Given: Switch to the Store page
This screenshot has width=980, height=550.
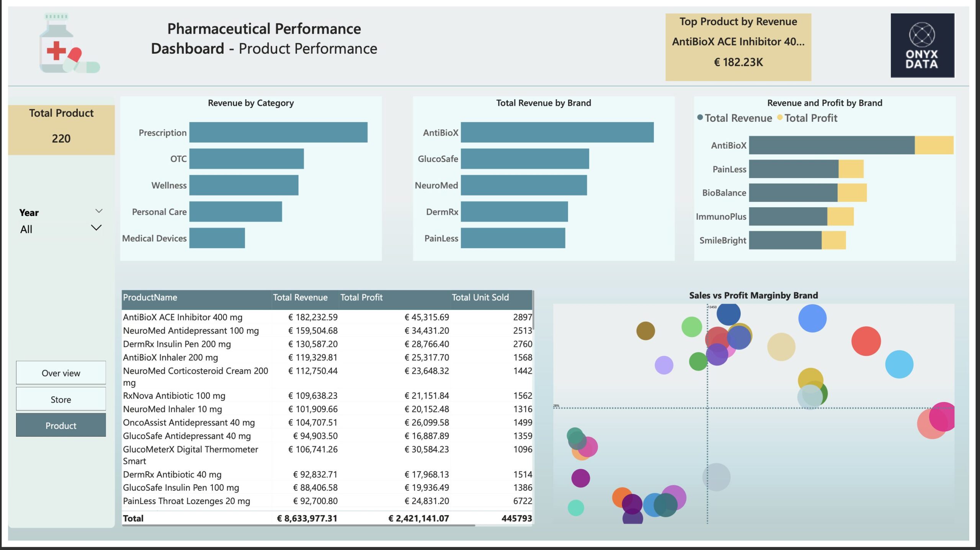Looking at the screenshot, I should (61, 399).
